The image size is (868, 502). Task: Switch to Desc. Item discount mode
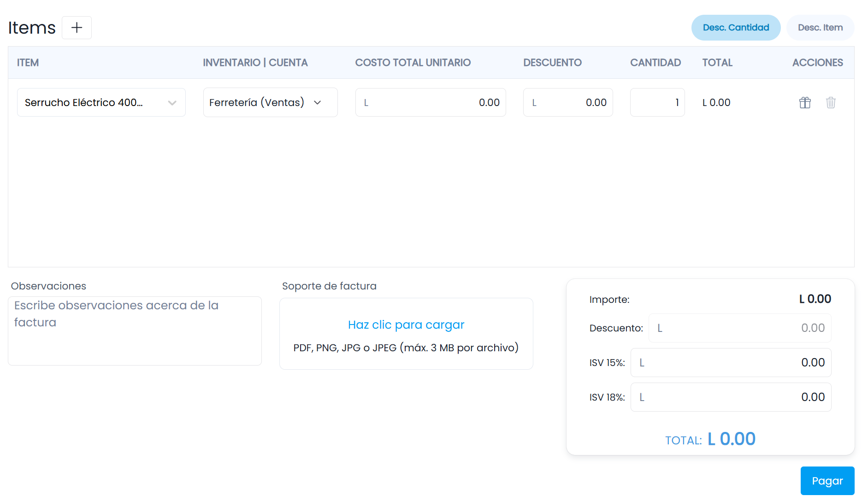[820, 28]
